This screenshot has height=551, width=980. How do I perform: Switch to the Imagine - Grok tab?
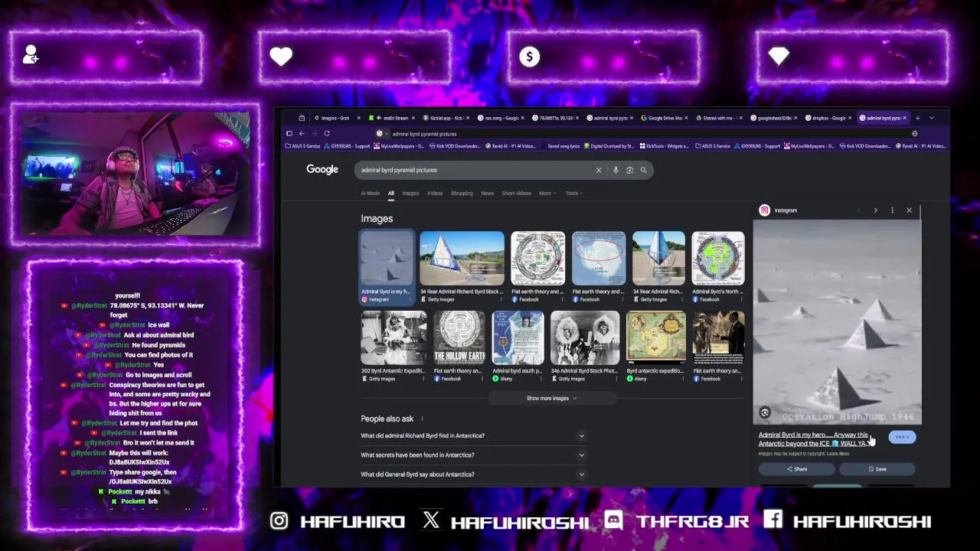click(335, 118)
